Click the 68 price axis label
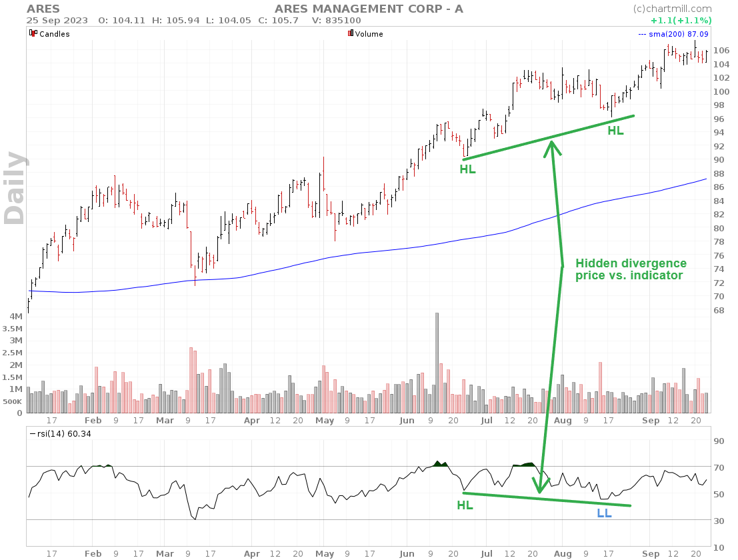Screen dimensions: 738x560 pyautogui.click(x=719, y=310)
